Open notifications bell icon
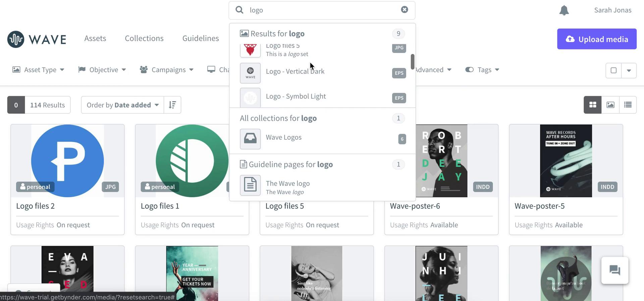 tap(564, 10)
